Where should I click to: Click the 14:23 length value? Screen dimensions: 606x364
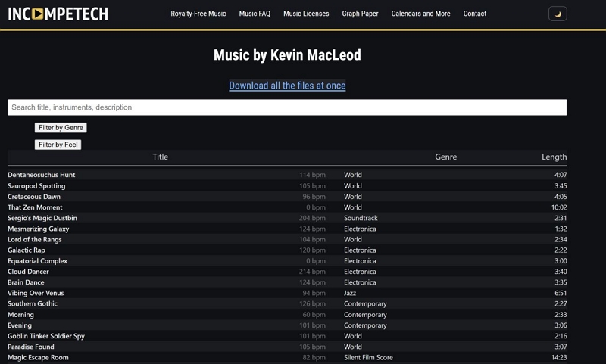point(559,357)
